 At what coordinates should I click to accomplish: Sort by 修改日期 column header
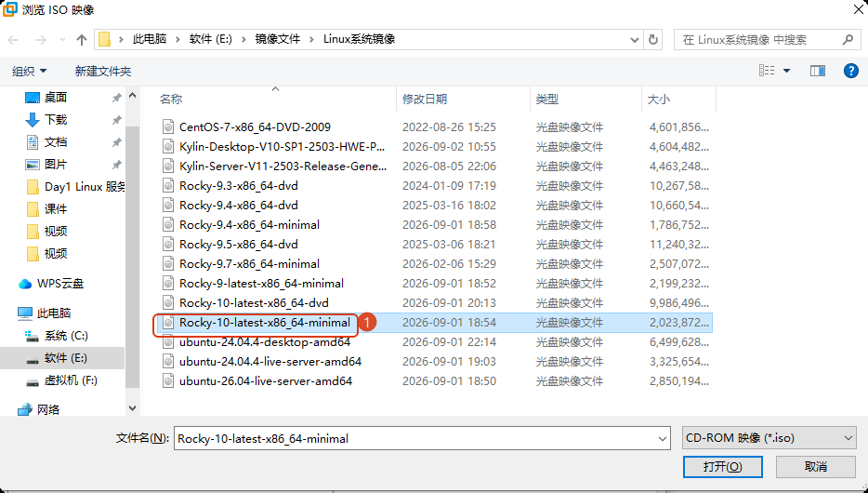(x=425, y=100)
